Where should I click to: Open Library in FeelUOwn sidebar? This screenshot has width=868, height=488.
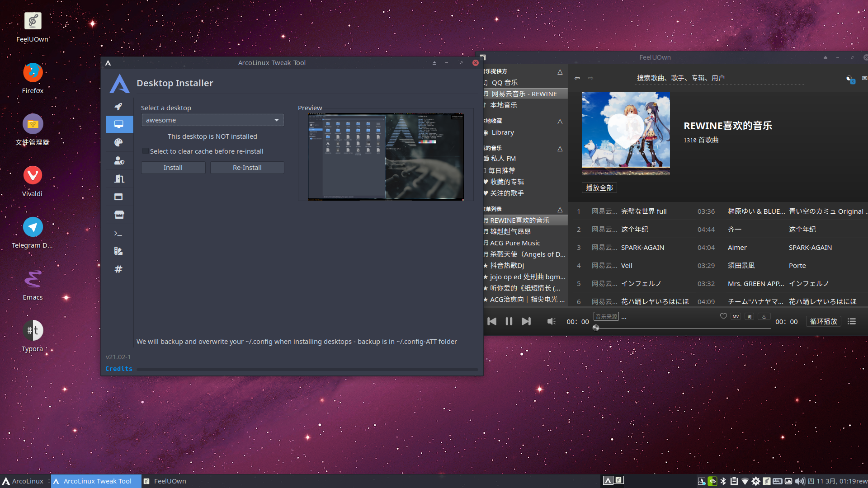(525, 132)
